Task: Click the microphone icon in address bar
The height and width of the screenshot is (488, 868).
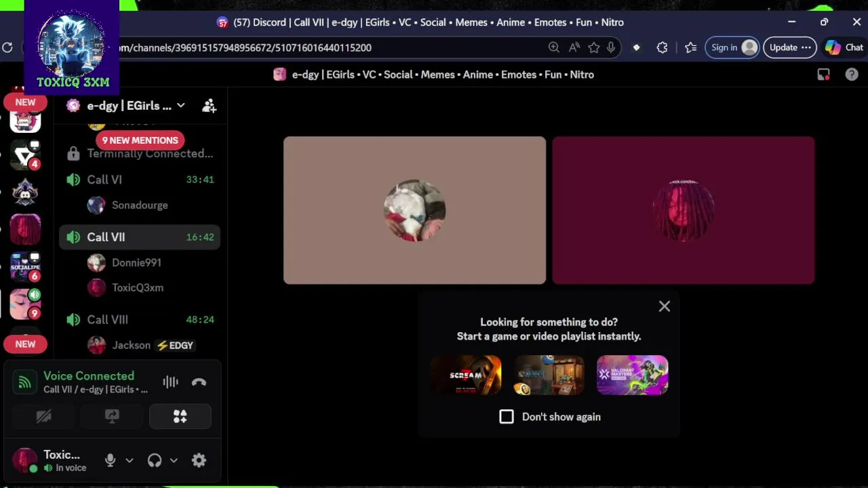Action: tap(611, 47)
